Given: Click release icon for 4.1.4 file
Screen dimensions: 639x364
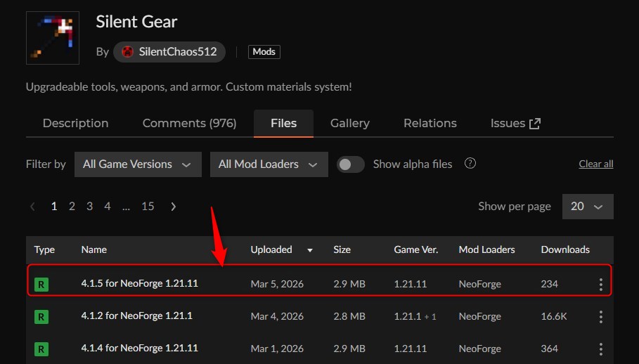Looking at the screenshot, I should point(41,349).
